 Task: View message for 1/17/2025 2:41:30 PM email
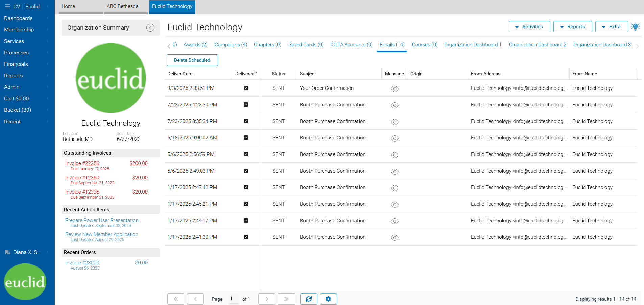coord(395,237)
